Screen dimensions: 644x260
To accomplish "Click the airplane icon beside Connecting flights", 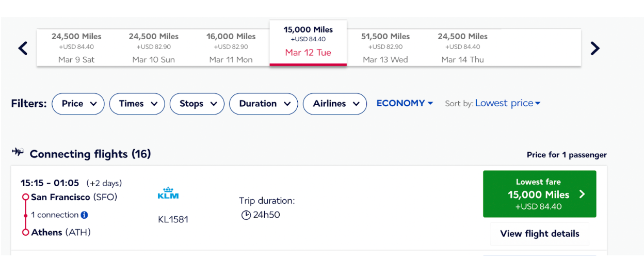I will (18, 152).
